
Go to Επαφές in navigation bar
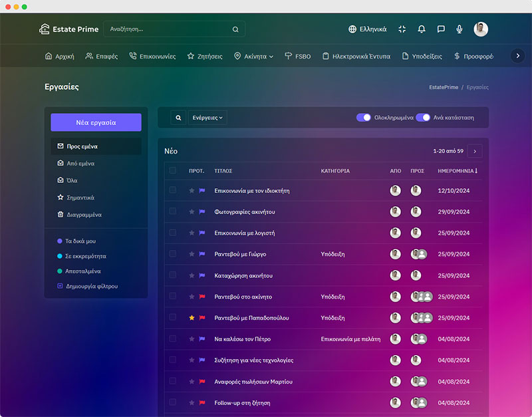(102, 57)
